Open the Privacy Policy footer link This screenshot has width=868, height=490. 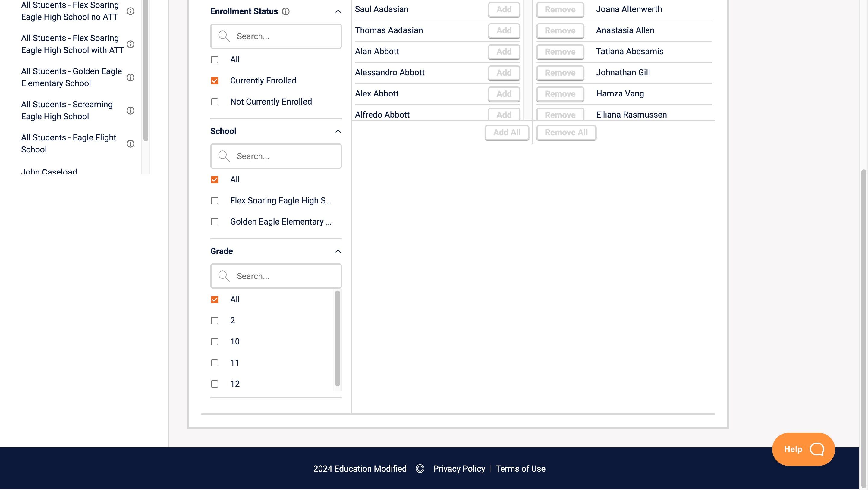coord(459,469)
